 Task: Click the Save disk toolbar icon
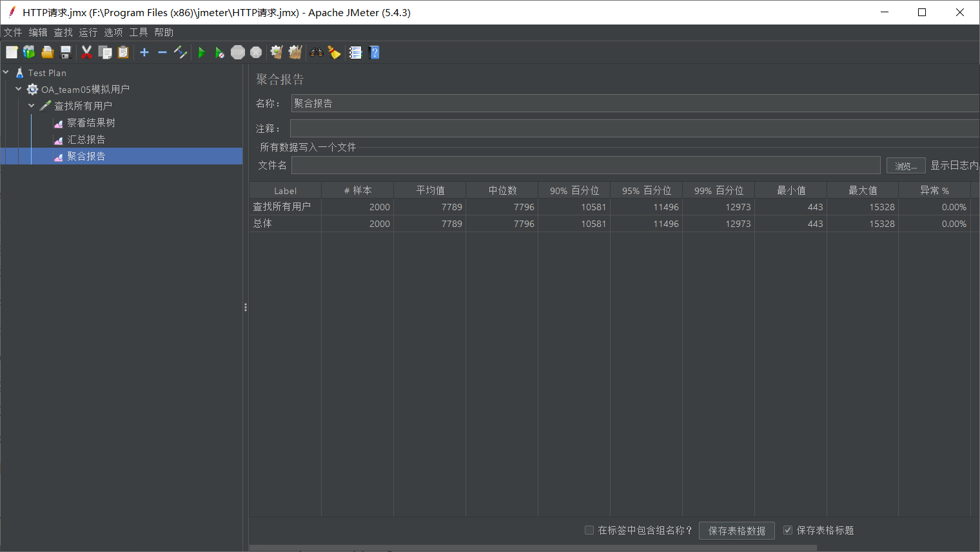tap(65, 52)
